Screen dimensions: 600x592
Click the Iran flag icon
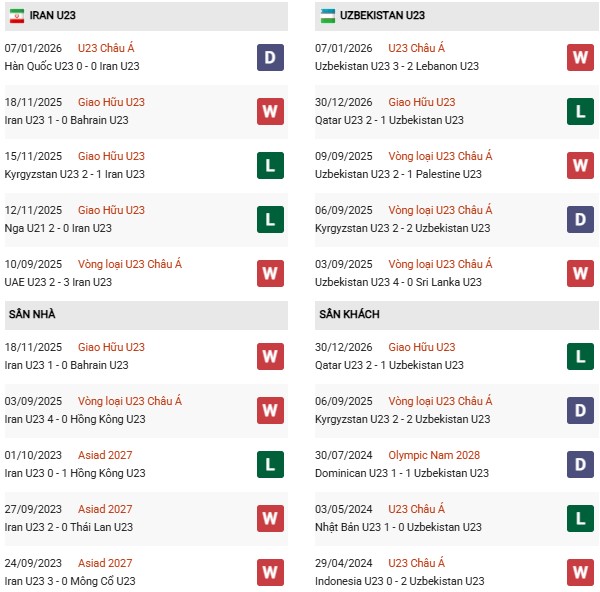[17, 15]
